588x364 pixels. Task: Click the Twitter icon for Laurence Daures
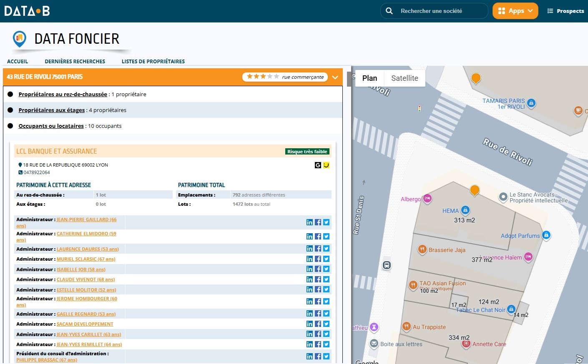point(326,249)
